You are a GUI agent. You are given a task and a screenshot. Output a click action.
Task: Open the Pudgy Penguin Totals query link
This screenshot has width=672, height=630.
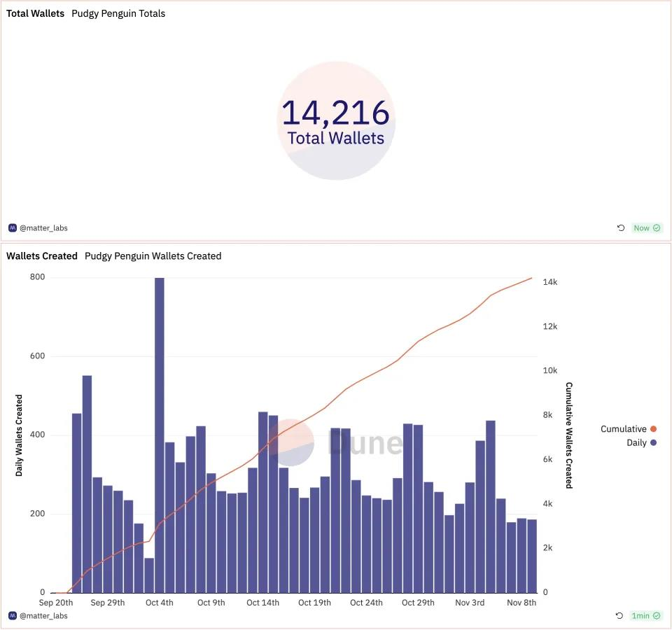(x=118, y=14)
